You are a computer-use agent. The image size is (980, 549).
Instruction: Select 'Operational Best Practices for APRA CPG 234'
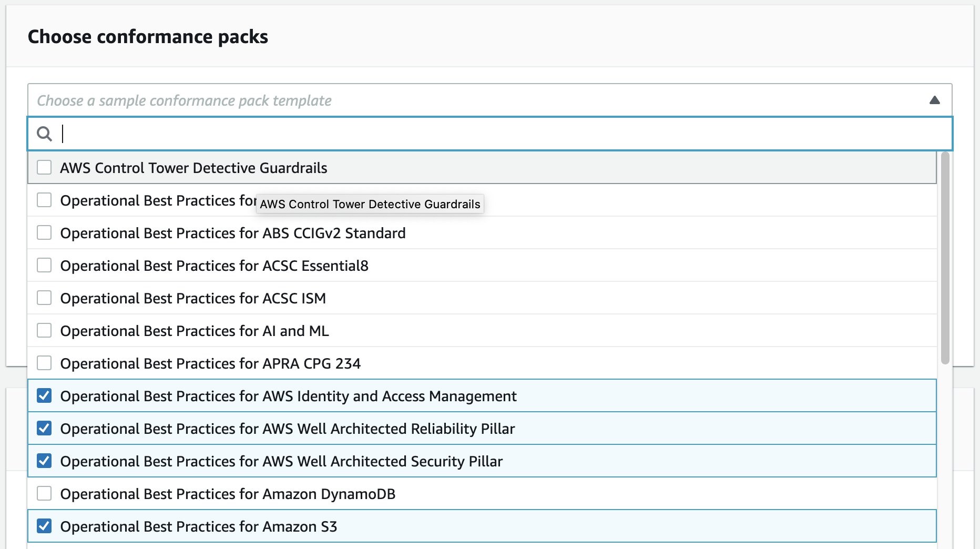pyautogui.click(x=210, y=363)
